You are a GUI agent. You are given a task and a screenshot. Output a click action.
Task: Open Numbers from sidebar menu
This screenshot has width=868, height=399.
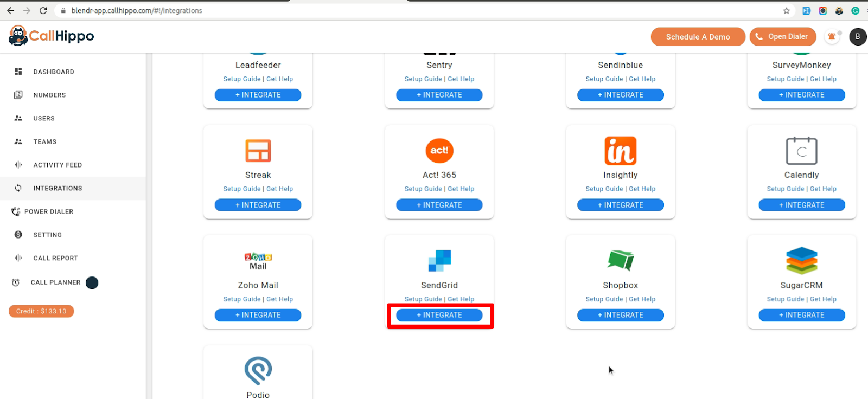pos(49,95)
